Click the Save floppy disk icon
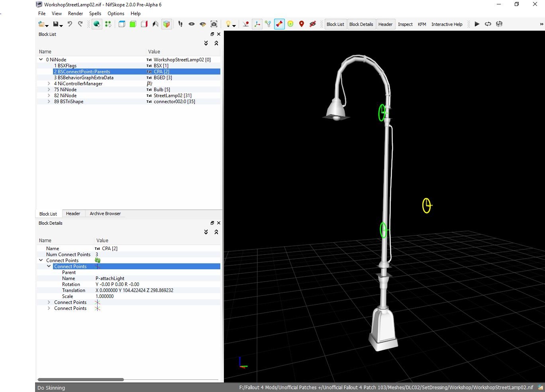Viewport: 545px width, 392px height. (x=56, y=24)
